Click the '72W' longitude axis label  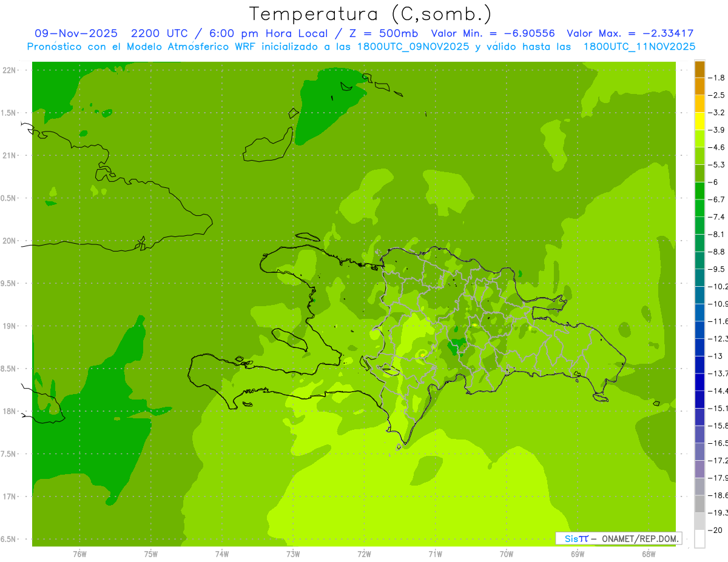pos(364,554)
